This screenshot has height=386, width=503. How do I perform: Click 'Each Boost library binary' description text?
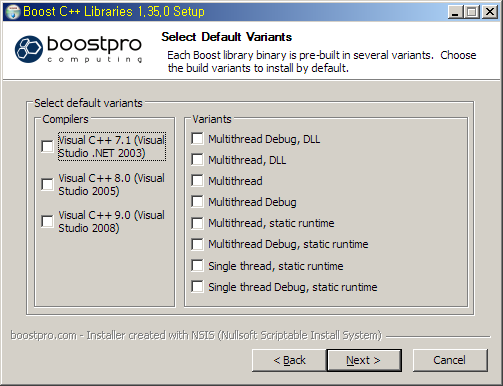[x=322, y=61]
